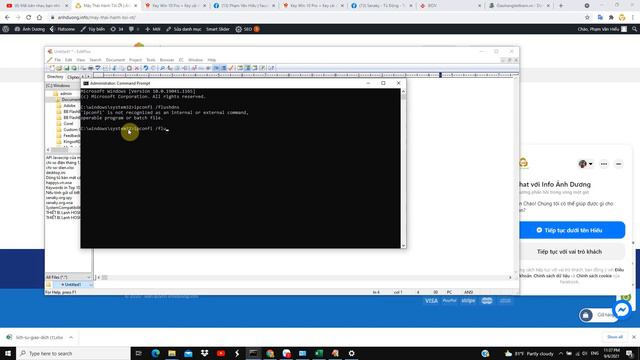The image size is (640, 360).
Task: Open the profile avatar dropdown in chat widget
Action: pyautogui.click(x=585, y=164)
